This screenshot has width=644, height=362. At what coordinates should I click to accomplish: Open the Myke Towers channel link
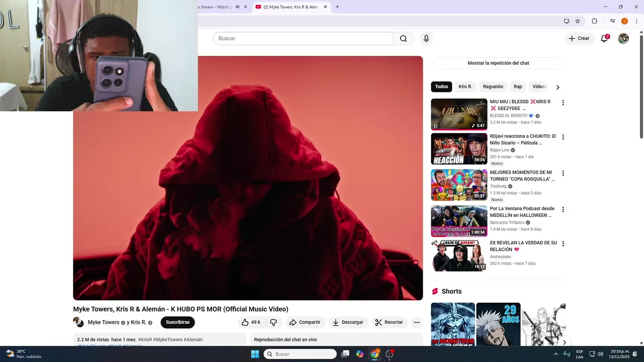tap(104, 322)
